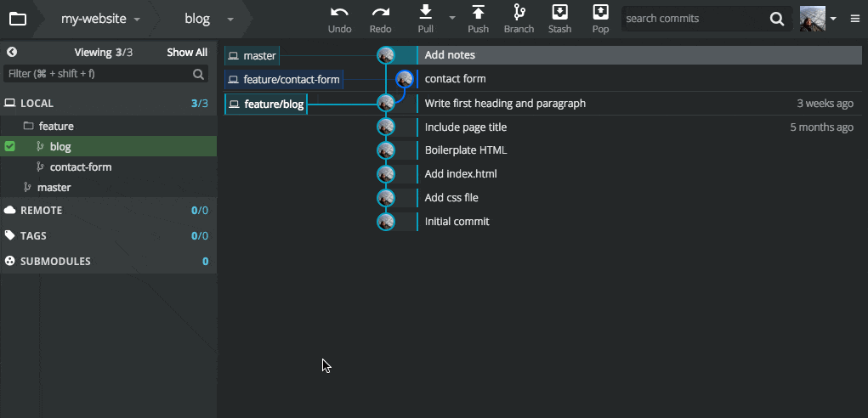Viewport: 868px width, 418px height.
Task: Click the commit node for contact form
Action: (x=405, y=78)
